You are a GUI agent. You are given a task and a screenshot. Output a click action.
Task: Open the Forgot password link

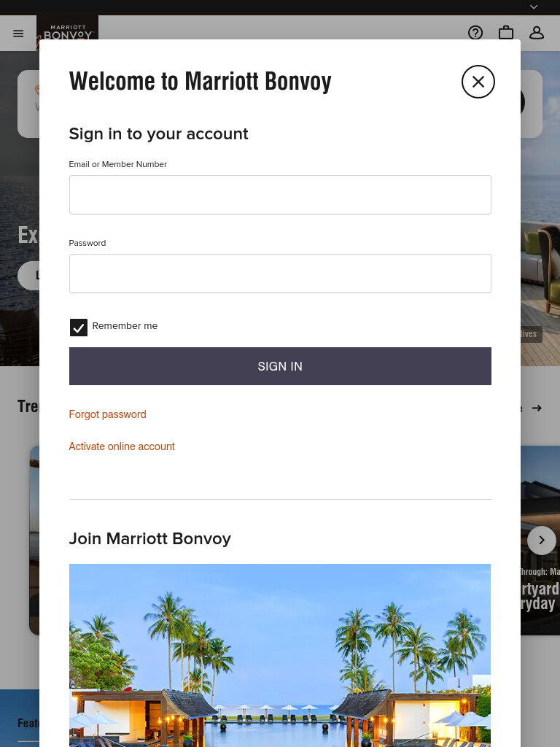tap(108, 414)
